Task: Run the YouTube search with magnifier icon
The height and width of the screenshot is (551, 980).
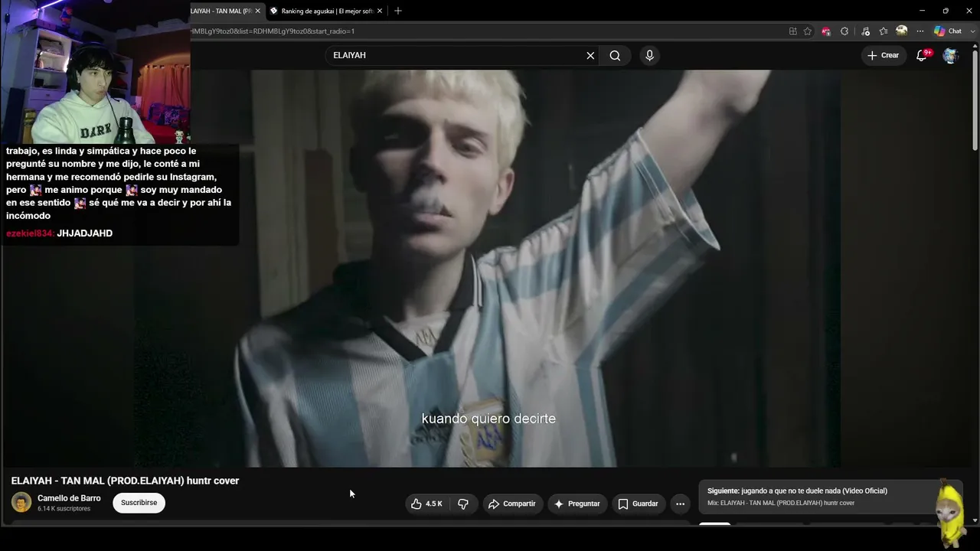Action: pyautogui.click(x=615, y=55)
